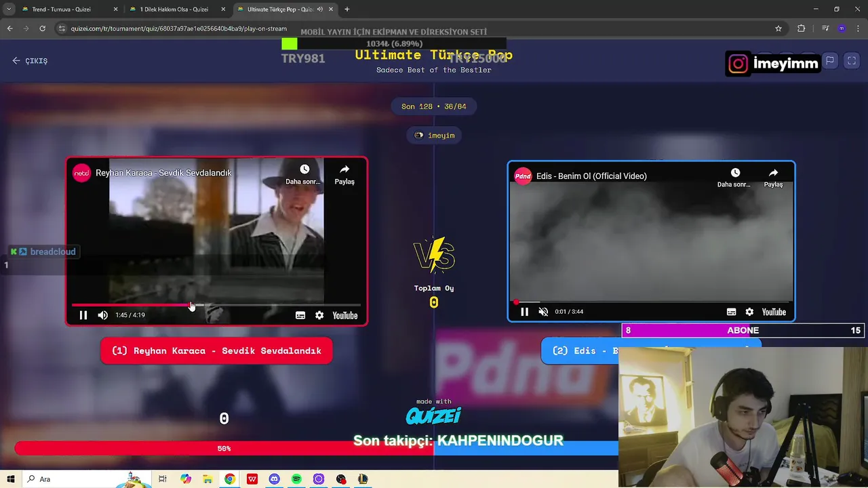Share the Edis Benim Ol video

(x=773, y=178)
